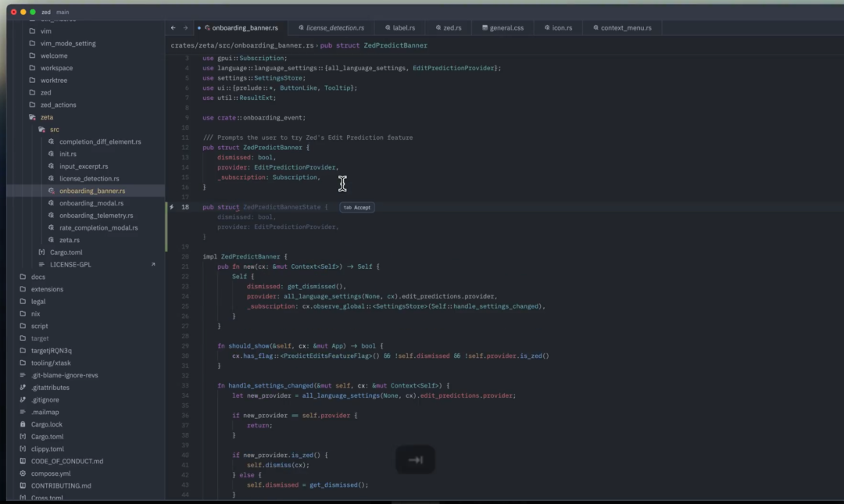This screenshot has width=844, height=504.
Task: Click the book icon beside CODE_OF_CONDUCT.md
Action: click(x=23, y=461)
